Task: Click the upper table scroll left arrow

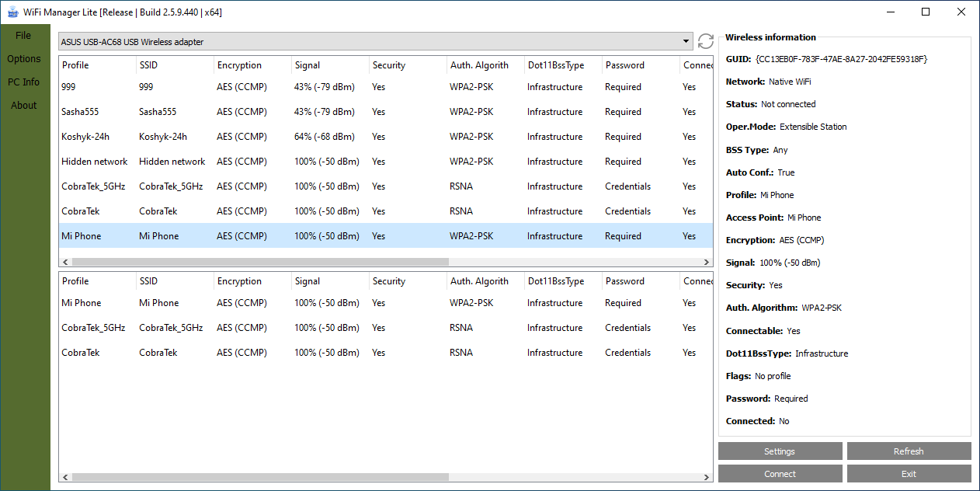Action: point(65,262)
